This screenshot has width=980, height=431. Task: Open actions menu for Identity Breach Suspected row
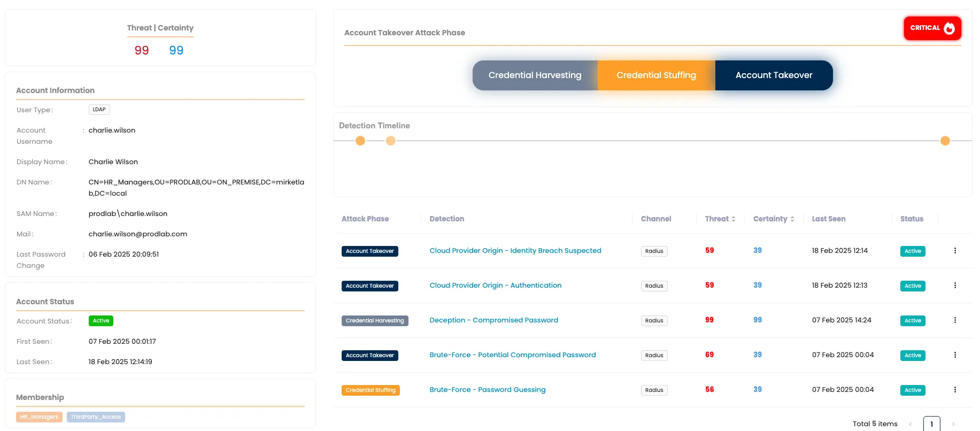[955, 251]
